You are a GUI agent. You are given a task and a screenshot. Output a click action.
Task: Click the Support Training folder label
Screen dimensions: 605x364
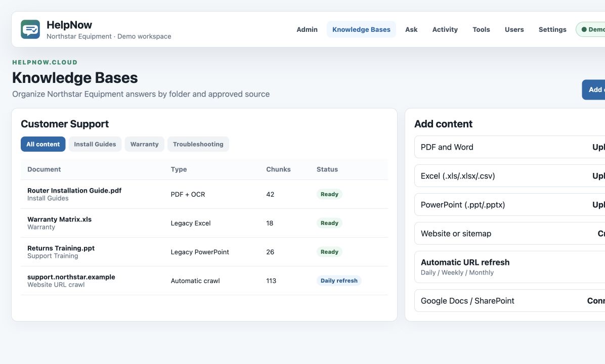pos(53,256)
